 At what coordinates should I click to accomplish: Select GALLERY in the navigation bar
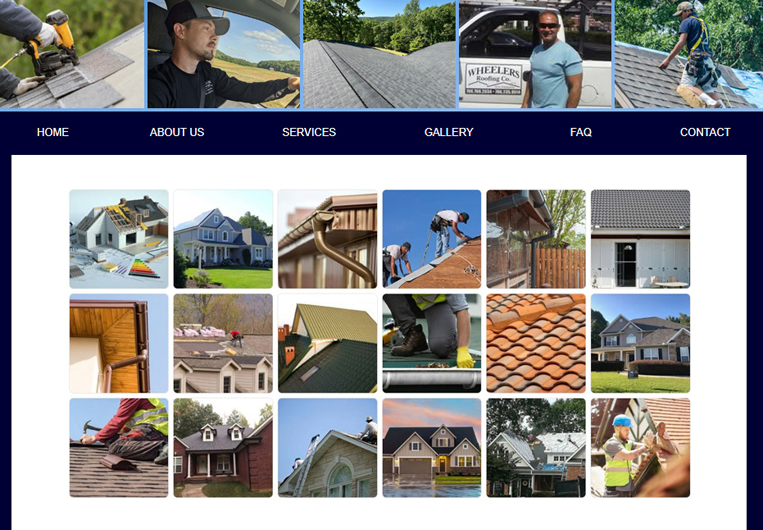click(x=449, y=132)
